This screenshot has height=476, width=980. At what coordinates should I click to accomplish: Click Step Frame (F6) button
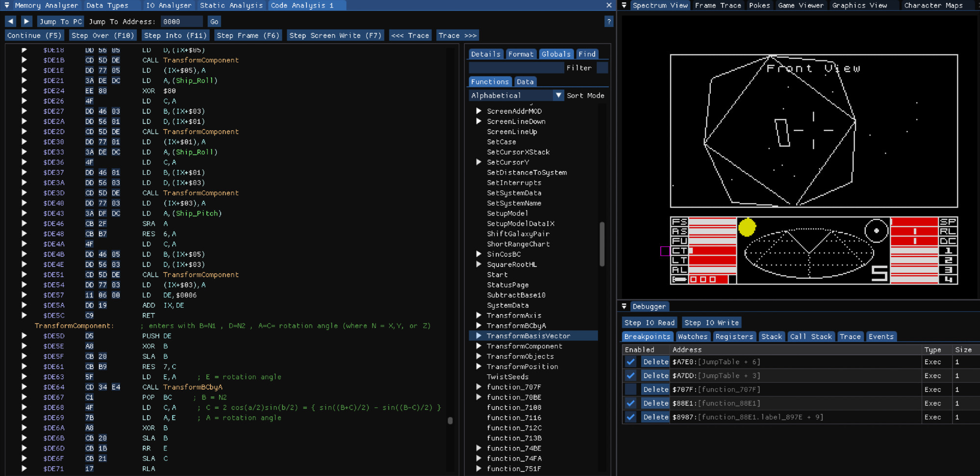tap(248, 35)
